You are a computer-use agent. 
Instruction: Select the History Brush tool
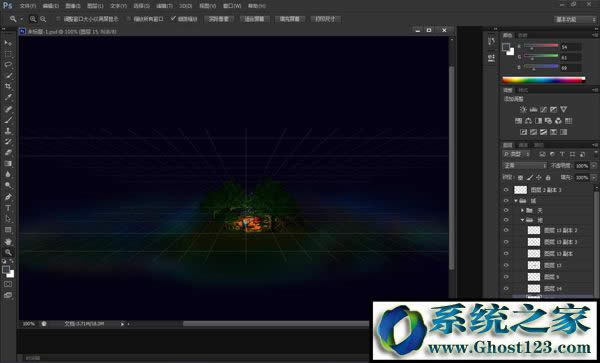click(8, 142)
